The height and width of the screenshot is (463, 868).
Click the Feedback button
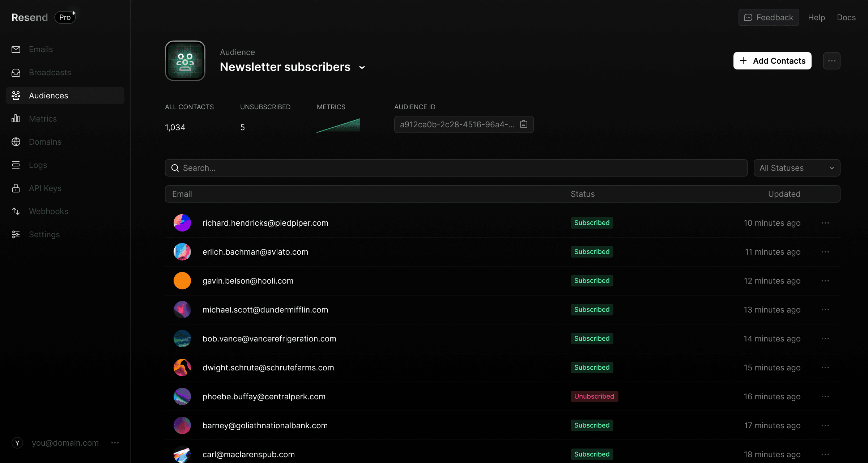coord(769,17)
